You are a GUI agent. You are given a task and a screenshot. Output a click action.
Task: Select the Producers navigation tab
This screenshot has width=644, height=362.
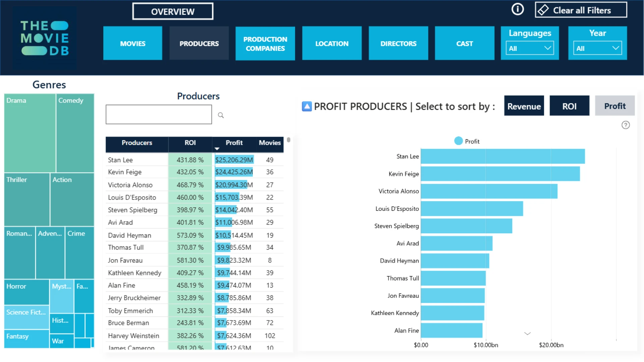(199, 43)
